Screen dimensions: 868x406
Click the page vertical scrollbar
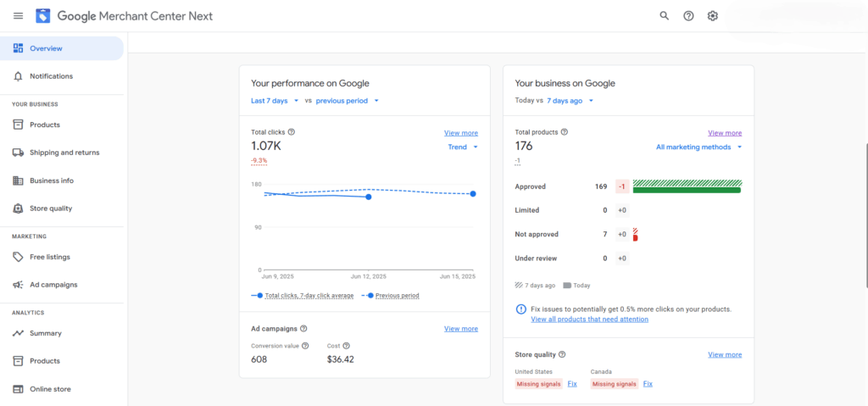865,216
